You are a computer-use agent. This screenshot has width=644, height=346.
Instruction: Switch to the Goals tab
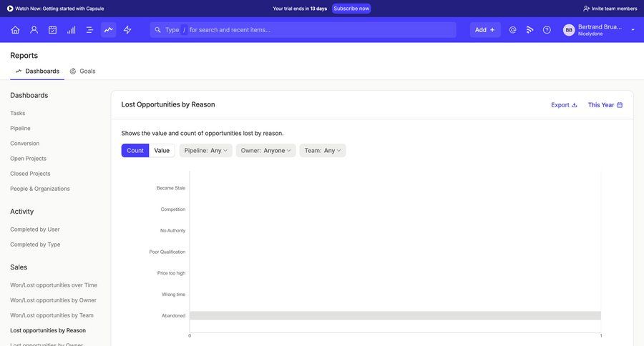[82, 71]
